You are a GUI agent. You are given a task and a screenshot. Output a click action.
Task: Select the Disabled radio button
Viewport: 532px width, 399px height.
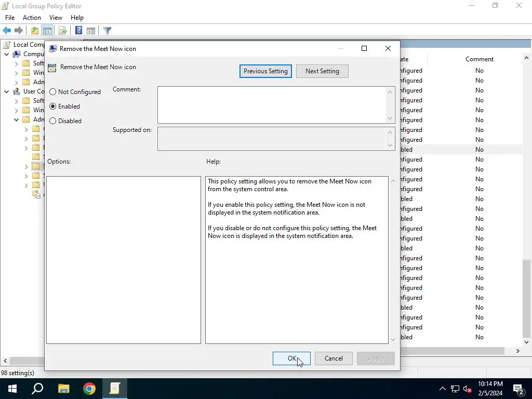click(52, 121)
